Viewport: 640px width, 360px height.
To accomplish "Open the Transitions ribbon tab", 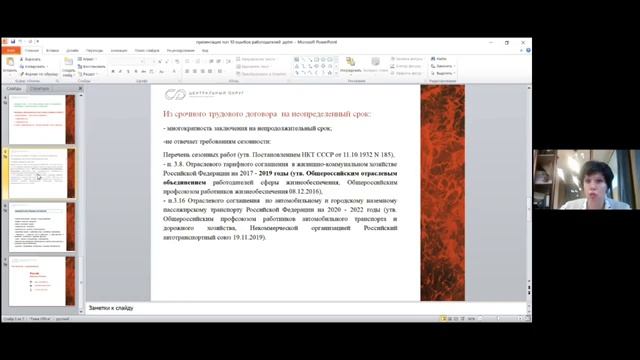I will pyautogui.click(x=95, y=51).
